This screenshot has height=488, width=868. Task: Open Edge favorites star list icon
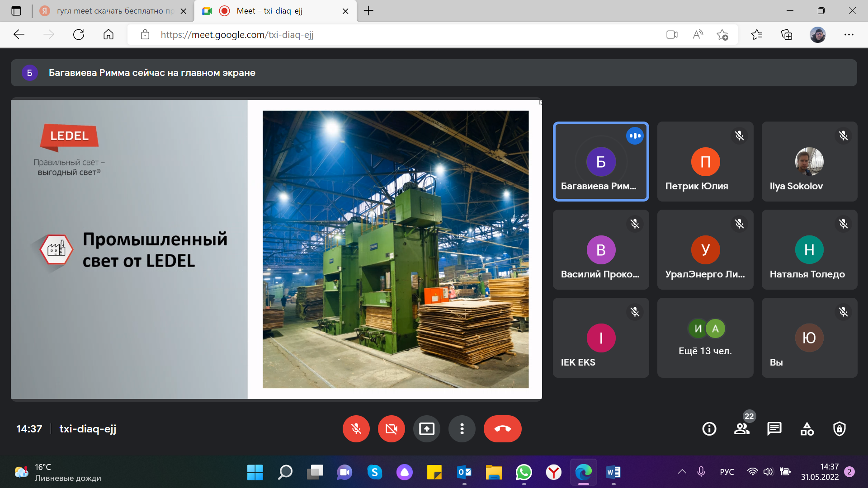pos(756,35)
